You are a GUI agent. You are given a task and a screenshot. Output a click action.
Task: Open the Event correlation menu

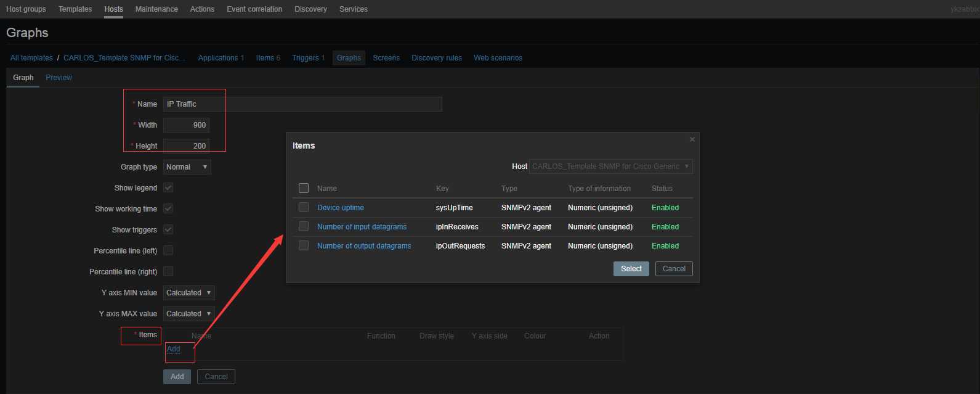pos(254,9)
